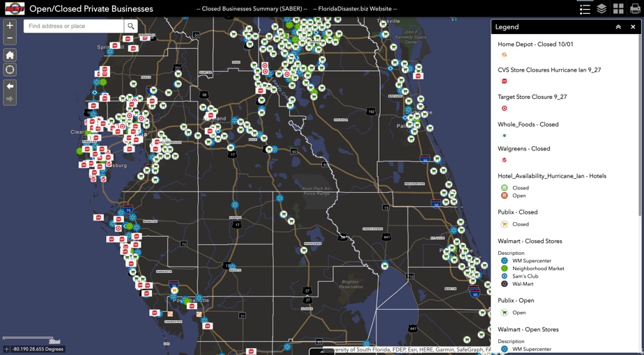Click Whole Foods green dot symbol
The width and height of the screenshot is (644, 355).
click(505, 135)
